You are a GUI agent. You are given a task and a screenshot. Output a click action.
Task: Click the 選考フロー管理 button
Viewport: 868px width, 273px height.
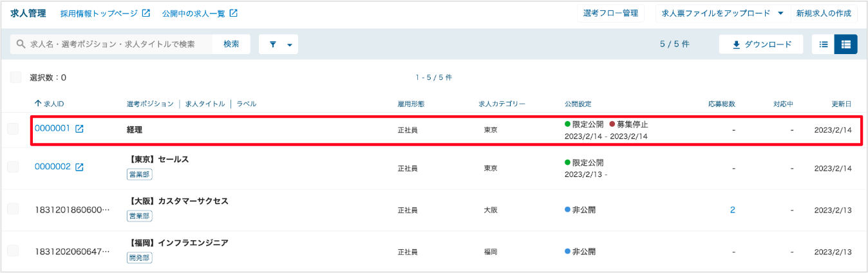pos(610,13)
